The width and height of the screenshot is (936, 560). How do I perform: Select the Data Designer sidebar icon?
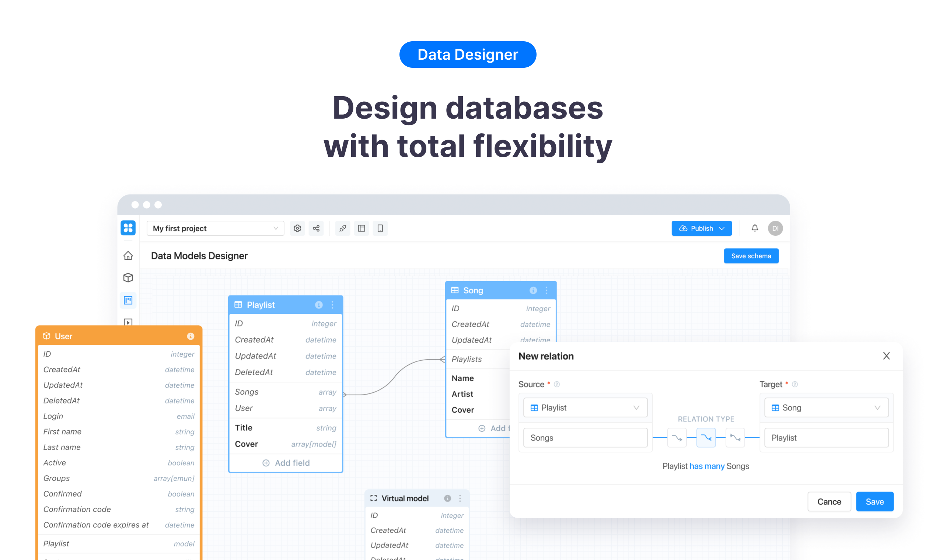(128, 300)
